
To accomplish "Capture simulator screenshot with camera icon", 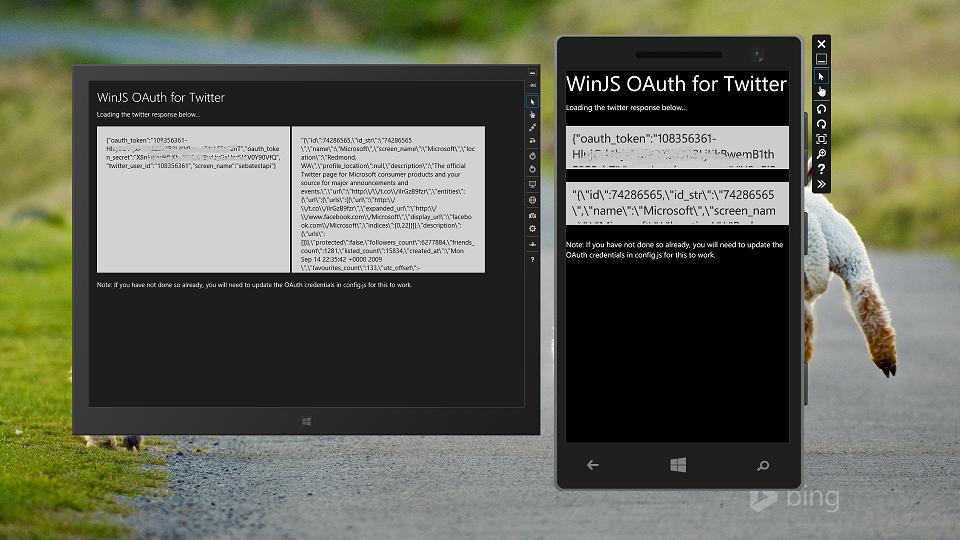I will [x=532, y=215].
